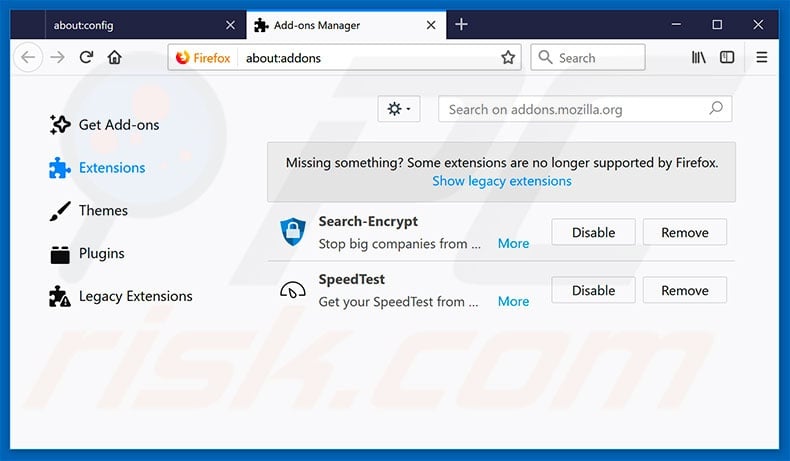Close the Firefox window
790x461 pixels.
coord(758,24)
